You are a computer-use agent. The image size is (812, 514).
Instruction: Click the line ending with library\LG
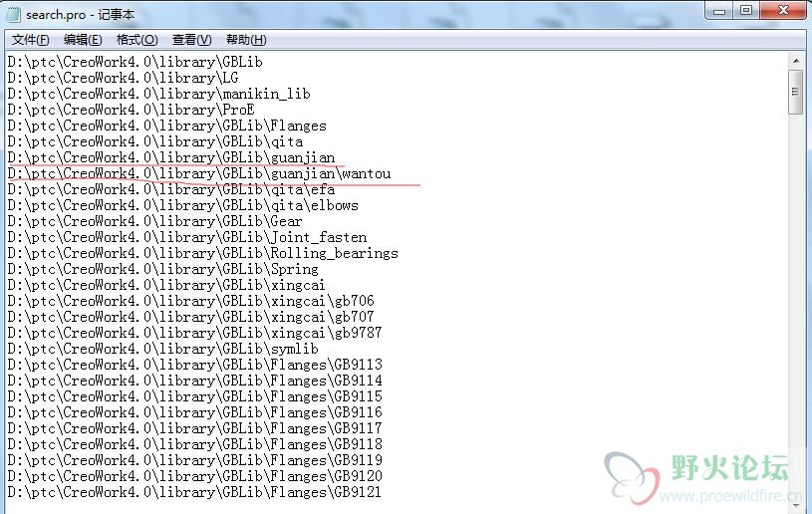pos(123,78)
